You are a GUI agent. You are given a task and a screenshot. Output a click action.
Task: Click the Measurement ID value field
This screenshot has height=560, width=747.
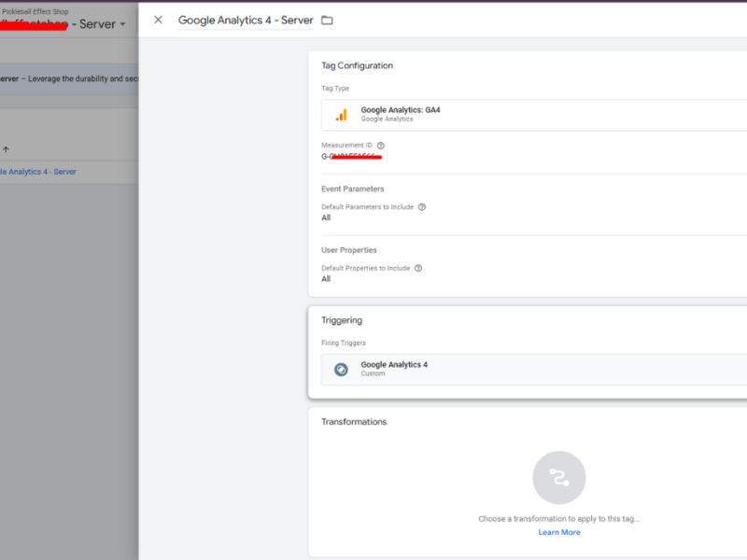(x=352, y=157)
